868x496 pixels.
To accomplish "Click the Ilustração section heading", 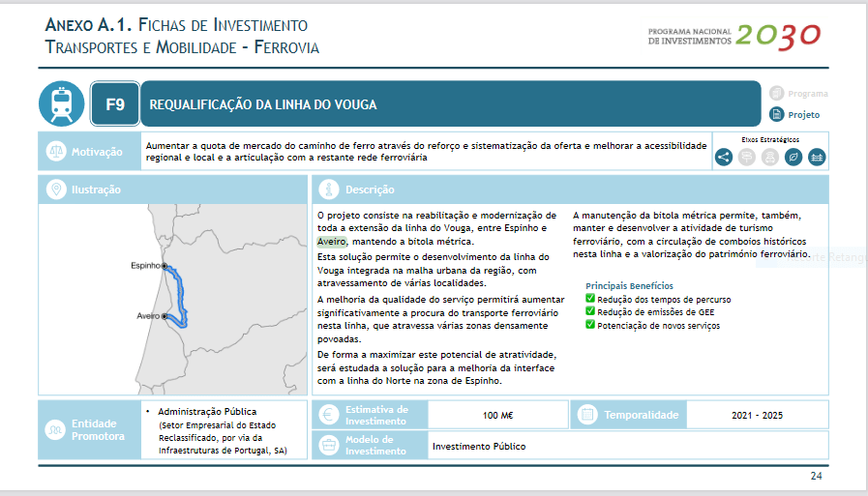I will point(96,190).
